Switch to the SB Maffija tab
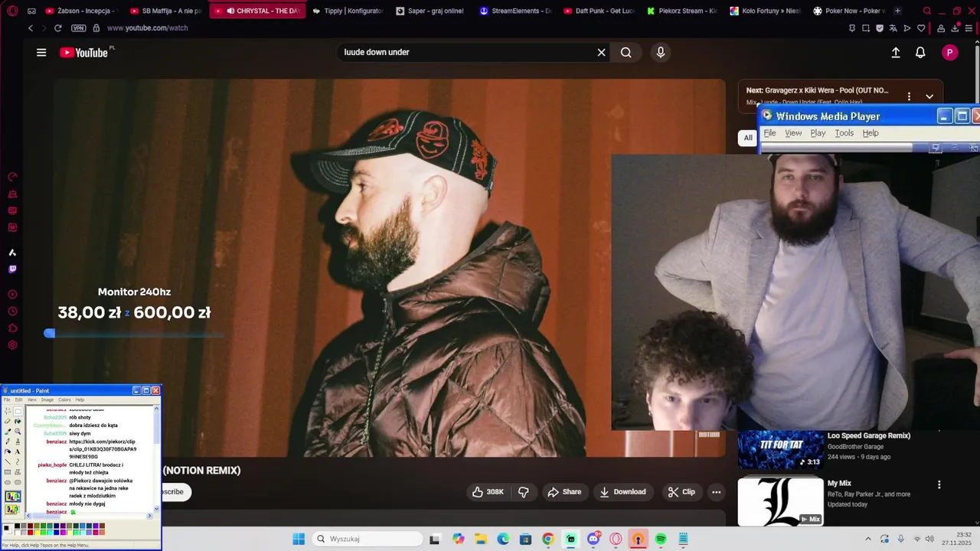This screenshot has width=980, height=551. coord(165,11)
